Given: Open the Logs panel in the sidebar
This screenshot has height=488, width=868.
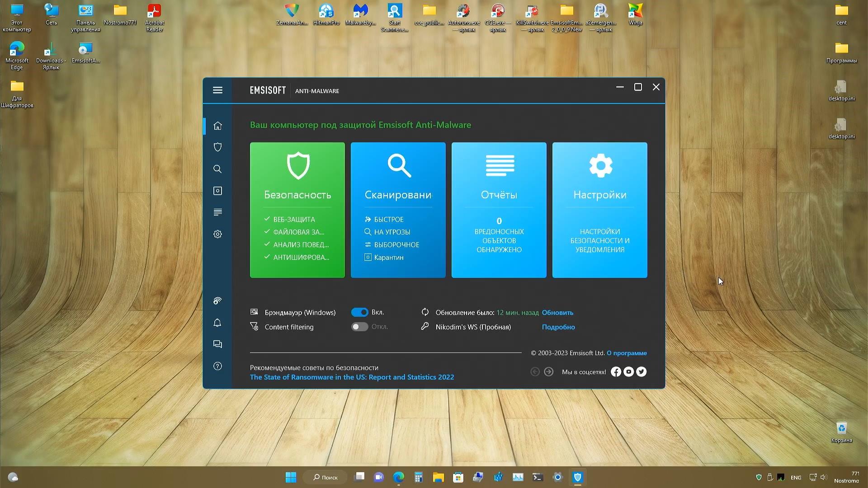Looking at the screenshot, I should [x=217, y=211].
